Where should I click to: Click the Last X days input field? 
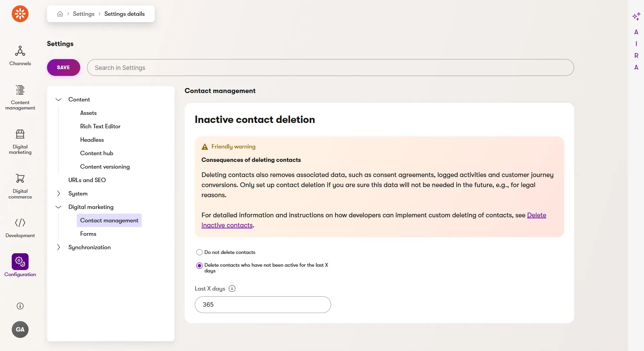pyautogui.click(x=263, y=305)
